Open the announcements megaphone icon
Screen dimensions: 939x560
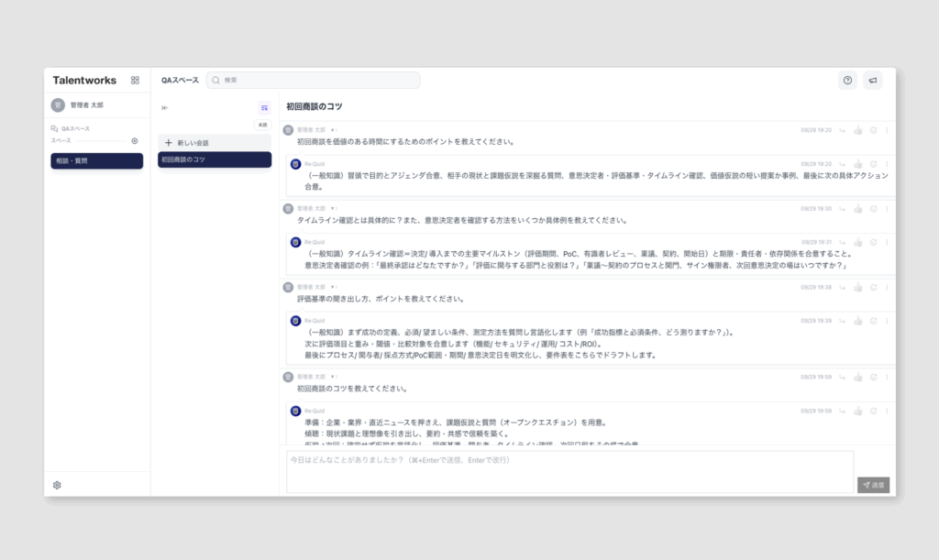point(873,81)
